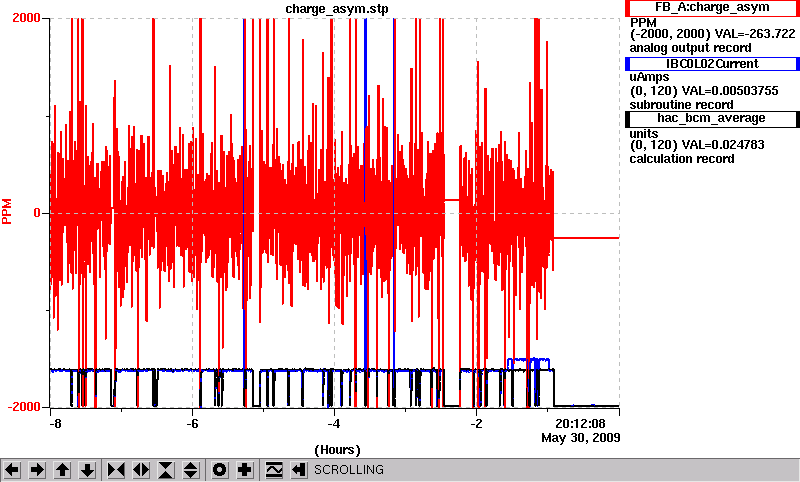The image size is (800, 482).
Task: Click the VAL=-263.722 readout
Action: click(x=755, y=34)
